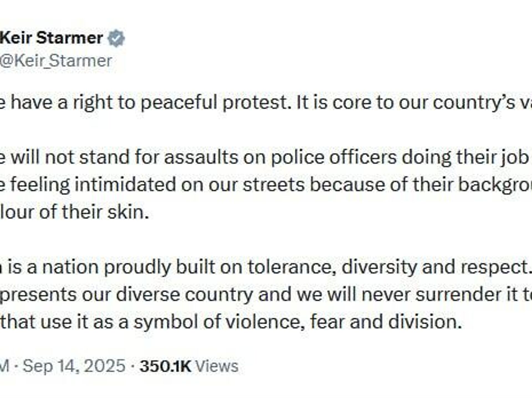Click the Sep 14, 2025 timestamp
The height and width of the screenshot is (398, 532).
[74, 366]
